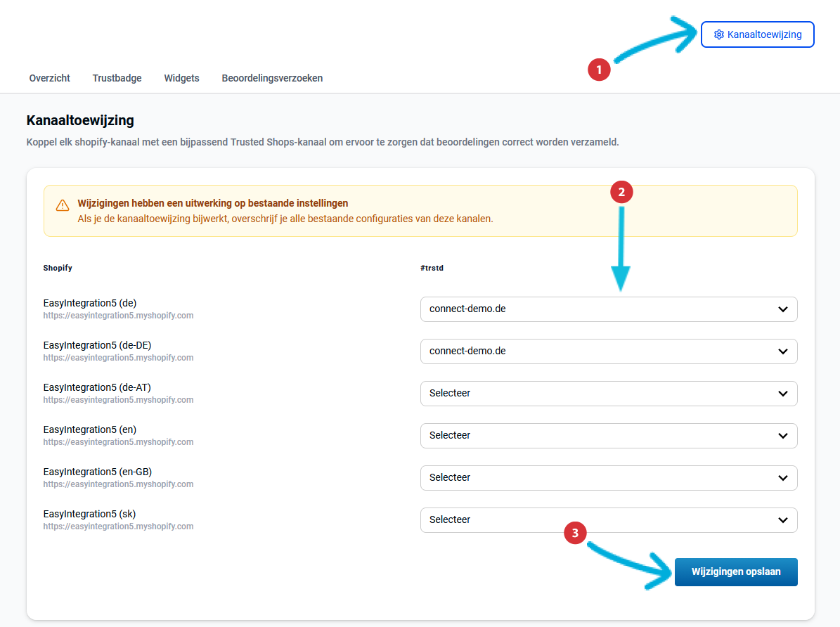Click chevron arrow of EasyIntegration5 (sk) dropdown
This screenshot has height=627, width=840.
(x=783, y=520)
